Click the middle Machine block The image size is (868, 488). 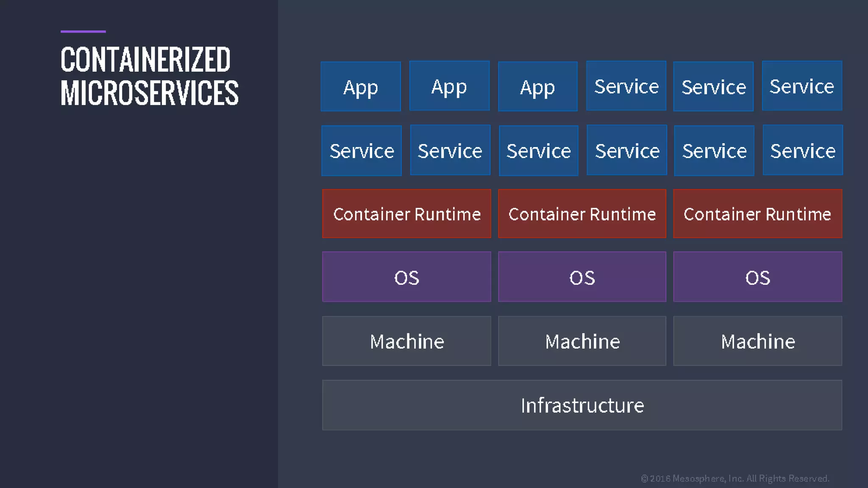(582, 341)
